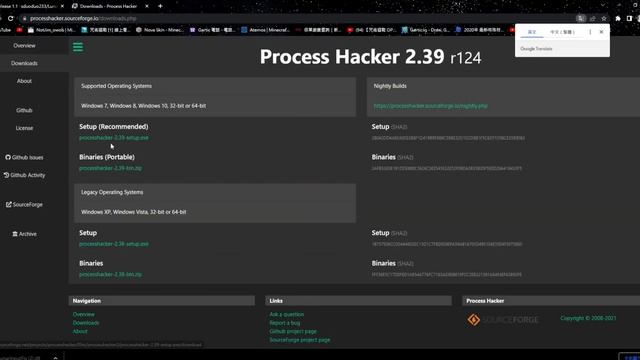
Task: Open a new browser tab
Action: point(160,6)
